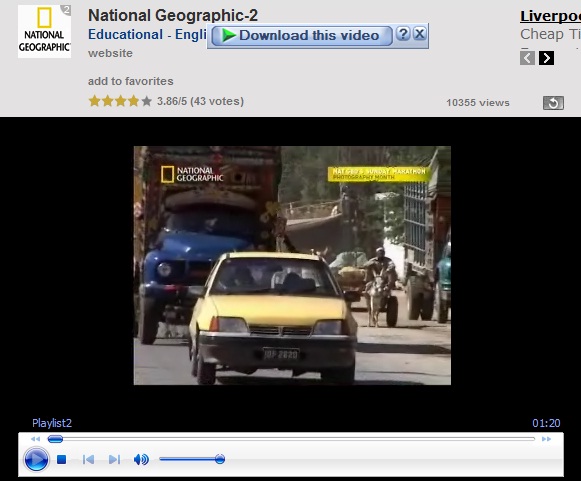Go to the previous ad with left arrow
Screen dimensions: 581x481
527,58
